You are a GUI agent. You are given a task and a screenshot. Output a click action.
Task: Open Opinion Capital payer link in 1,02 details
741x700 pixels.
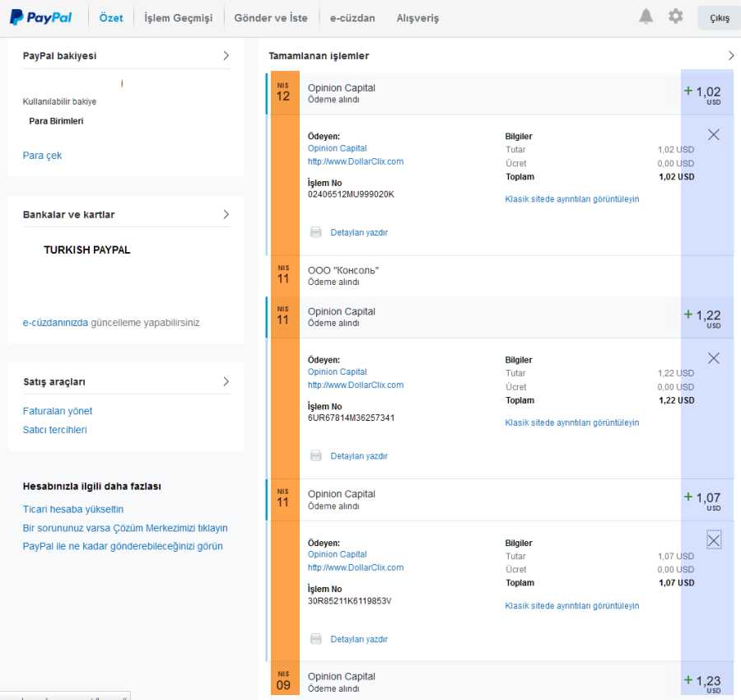tap(337, 148)
